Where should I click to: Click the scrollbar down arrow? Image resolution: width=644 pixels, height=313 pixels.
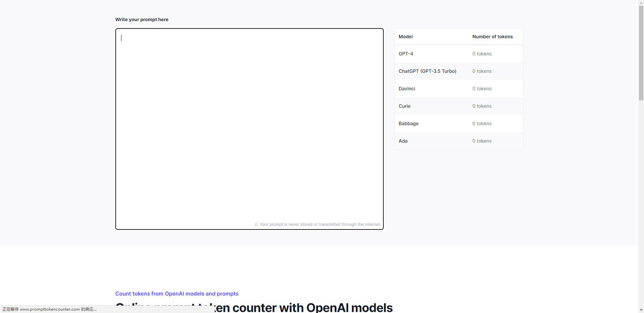(641, 310)
